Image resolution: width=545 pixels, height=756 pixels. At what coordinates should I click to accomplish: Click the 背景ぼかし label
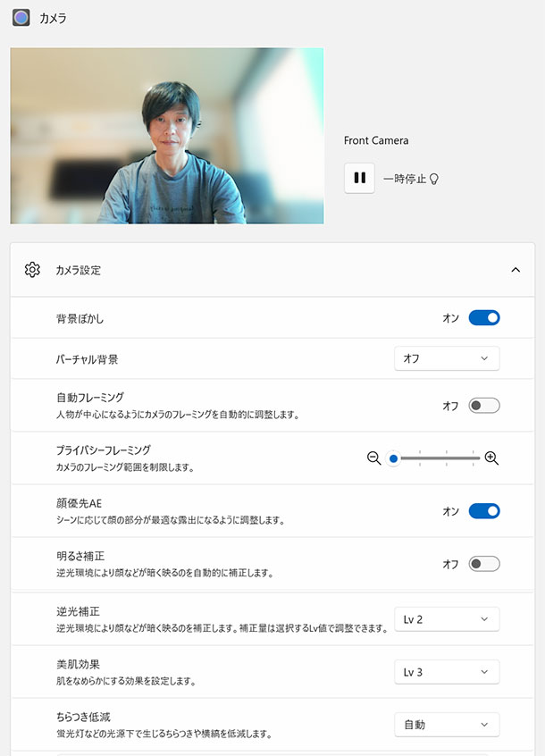click(80, 319)
